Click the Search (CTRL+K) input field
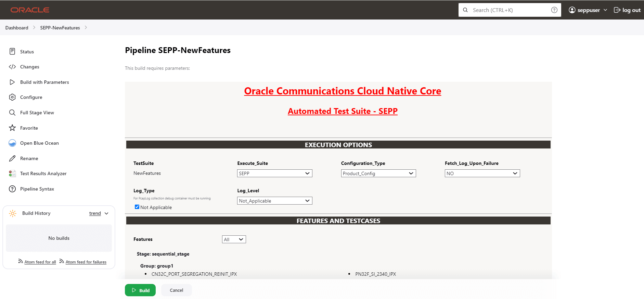 pyautogui.click(x=510, y=10)
